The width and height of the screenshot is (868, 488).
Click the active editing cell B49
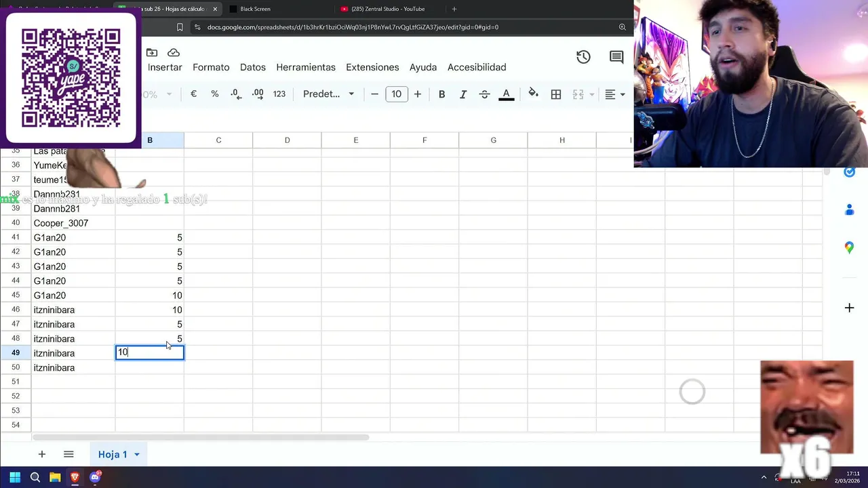click(150, 352)
